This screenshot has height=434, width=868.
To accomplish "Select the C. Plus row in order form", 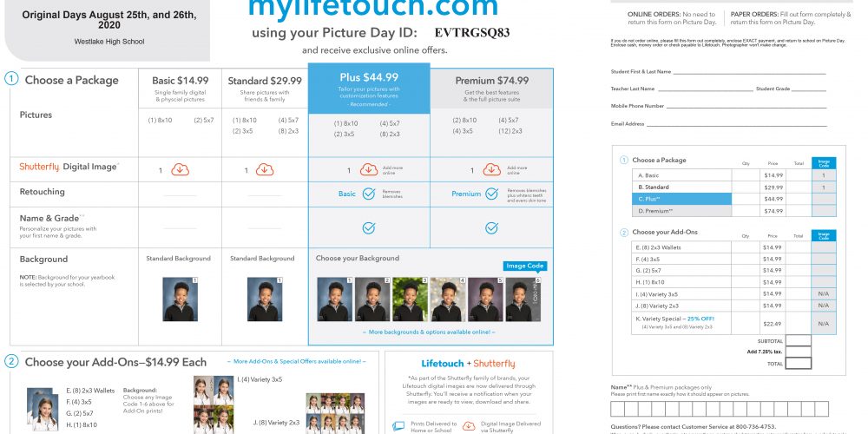I will [734, 199].
